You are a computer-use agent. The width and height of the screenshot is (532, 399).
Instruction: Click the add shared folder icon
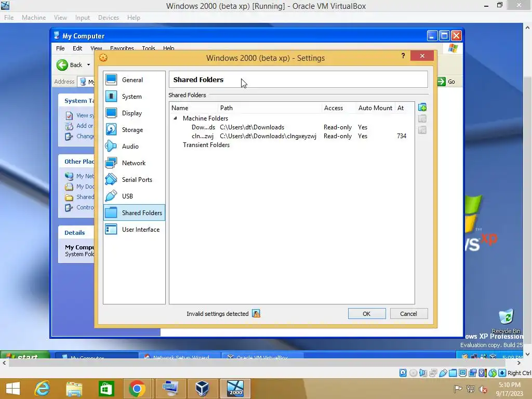click(x=422, y=108)
